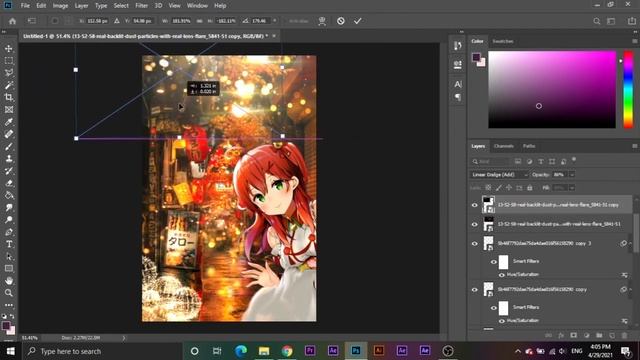Select the Move tool
The image size is (640, 360).
[9, 49]
